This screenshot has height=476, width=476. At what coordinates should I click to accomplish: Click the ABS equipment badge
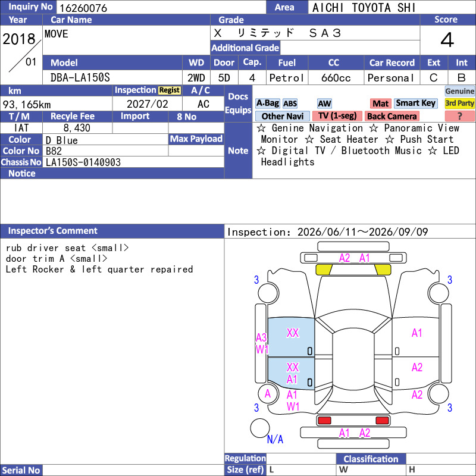coord(290,104)
